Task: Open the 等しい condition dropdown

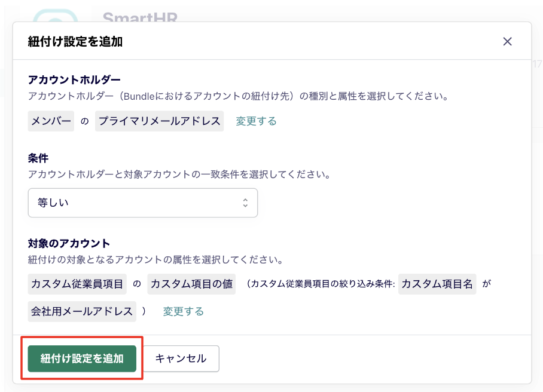Action: pyautogui.click(x=143, y=203)
